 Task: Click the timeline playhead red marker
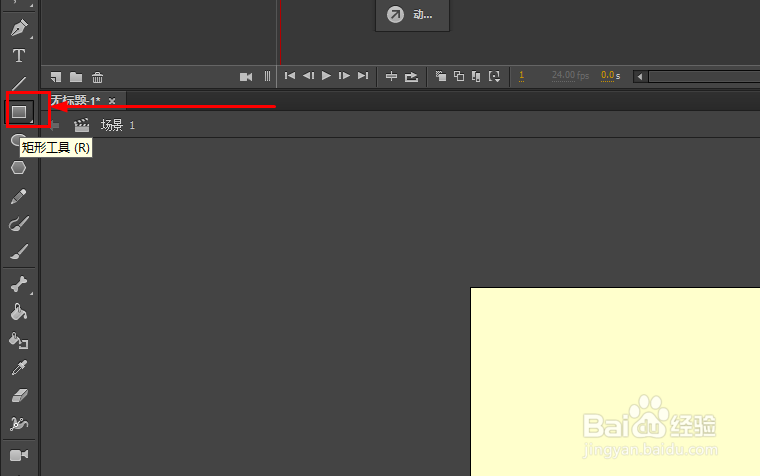coord(280,32)
